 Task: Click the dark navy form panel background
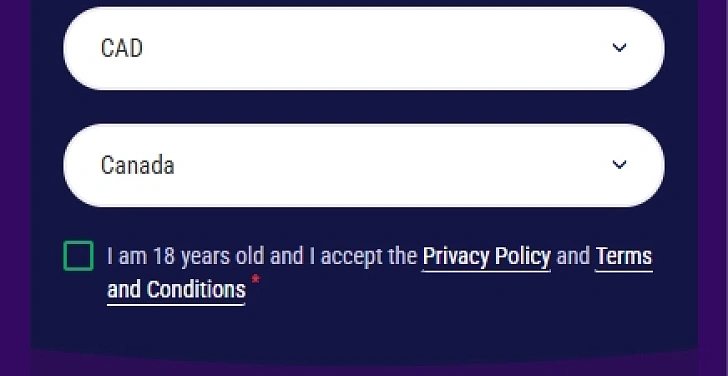(364, 330)
